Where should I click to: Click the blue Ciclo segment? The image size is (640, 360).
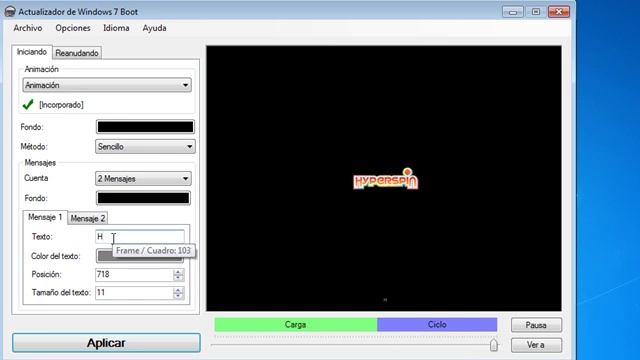coord(437,324)
